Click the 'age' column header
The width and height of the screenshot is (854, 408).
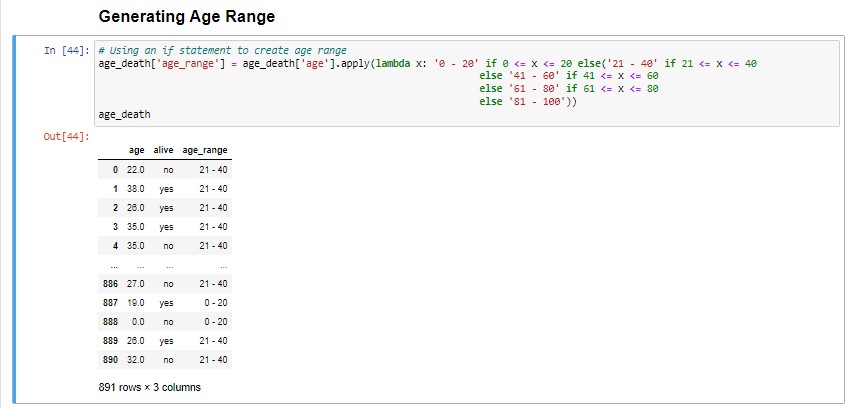point(137,150)
